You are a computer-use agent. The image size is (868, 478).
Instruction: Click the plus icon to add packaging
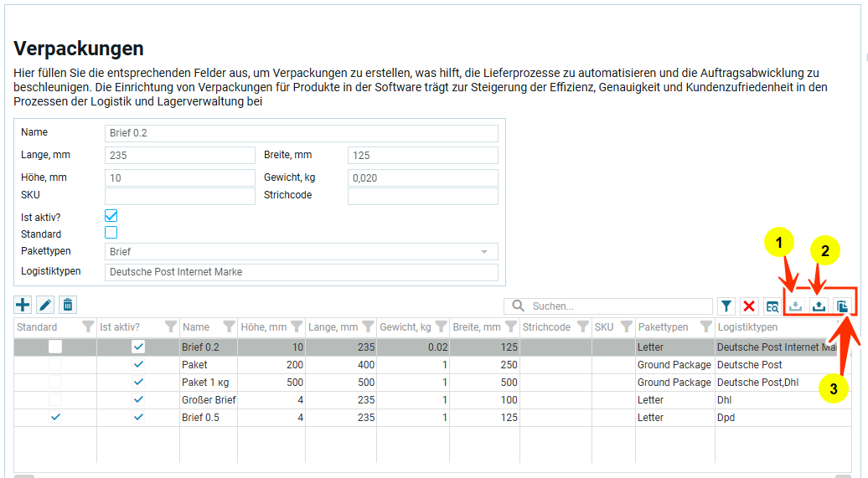click(x=23, y=306)
